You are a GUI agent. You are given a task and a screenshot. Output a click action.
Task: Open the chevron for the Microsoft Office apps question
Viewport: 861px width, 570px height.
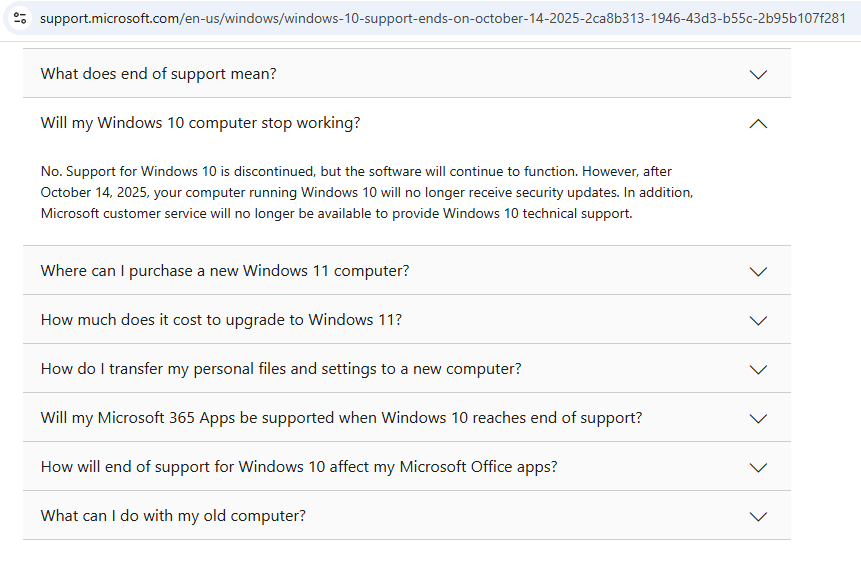tap(758, 467)
